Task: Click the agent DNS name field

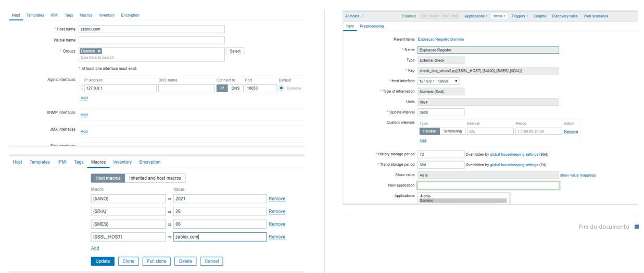Action: 186,89
